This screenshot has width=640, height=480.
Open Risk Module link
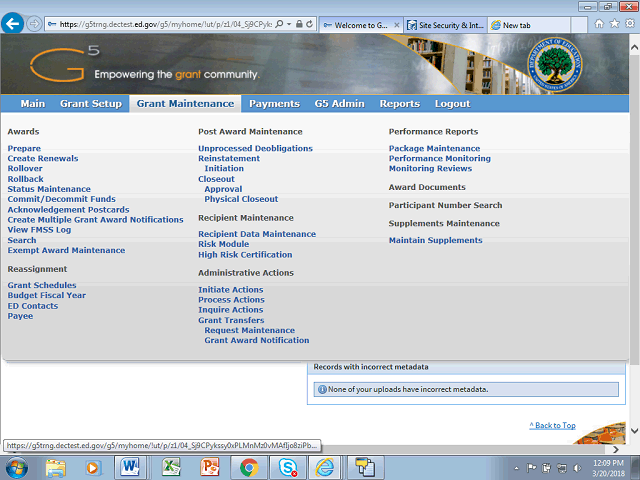point(224,244)
